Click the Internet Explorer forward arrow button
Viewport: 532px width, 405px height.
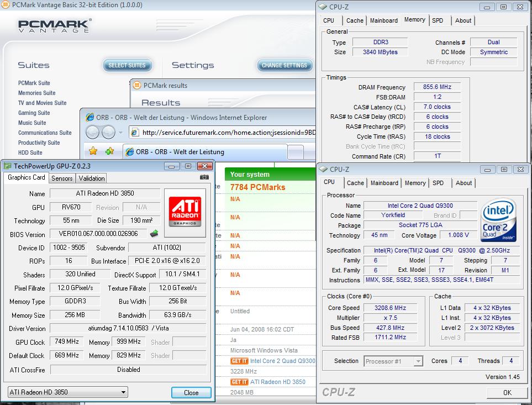coord(109,132)
